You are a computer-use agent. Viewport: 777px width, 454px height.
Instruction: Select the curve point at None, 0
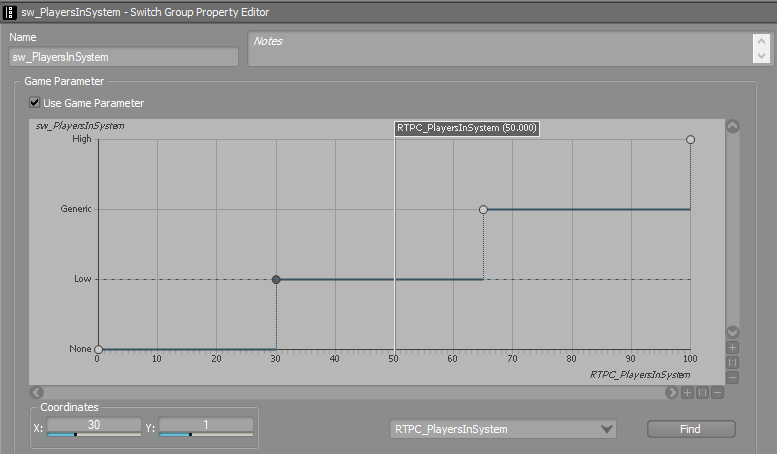click(98, 349)
